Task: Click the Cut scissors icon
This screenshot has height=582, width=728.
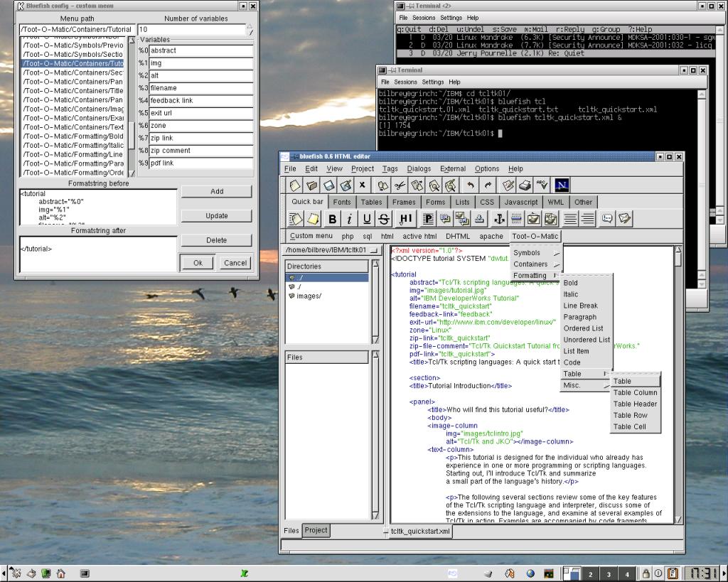Action: pyautogui.click(x=400, y=185)
